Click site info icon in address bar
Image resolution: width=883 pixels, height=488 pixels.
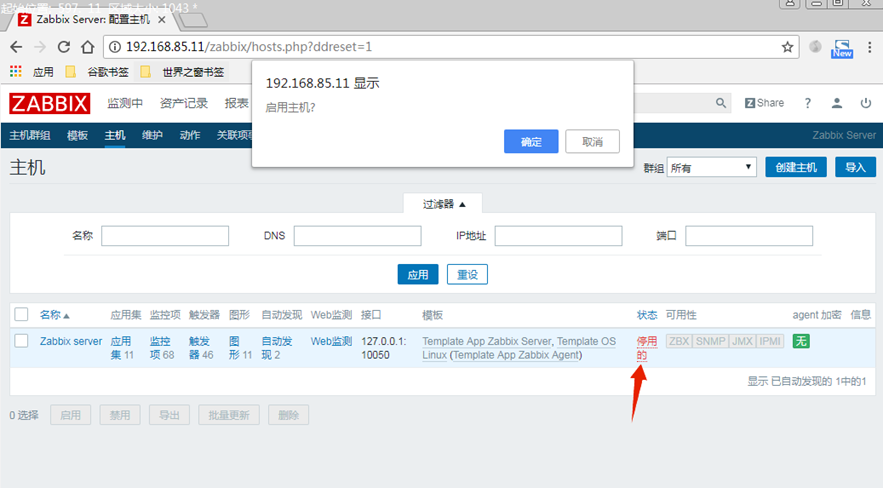[115, 47]
